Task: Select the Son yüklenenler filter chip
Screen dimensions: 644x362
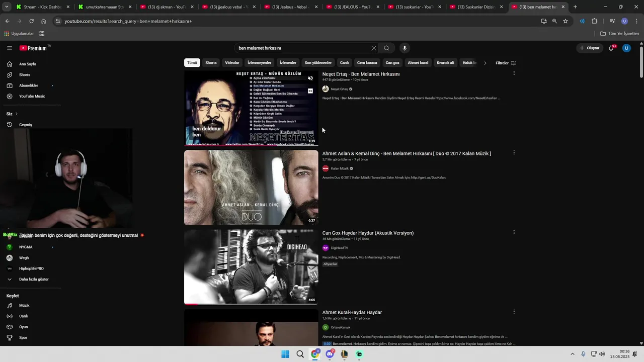Action: point(318,63)
